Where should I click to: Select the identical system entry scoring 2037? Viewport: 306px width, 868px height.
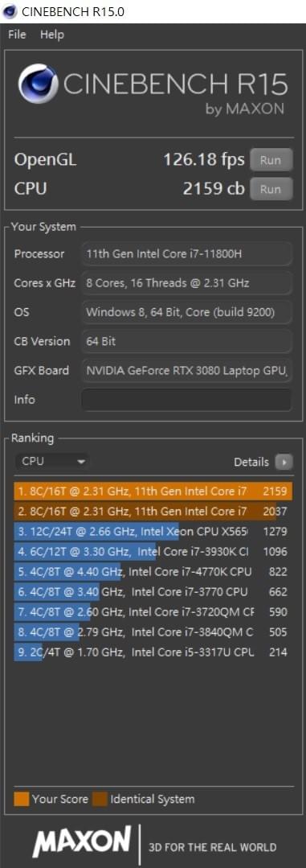point(153,512)
